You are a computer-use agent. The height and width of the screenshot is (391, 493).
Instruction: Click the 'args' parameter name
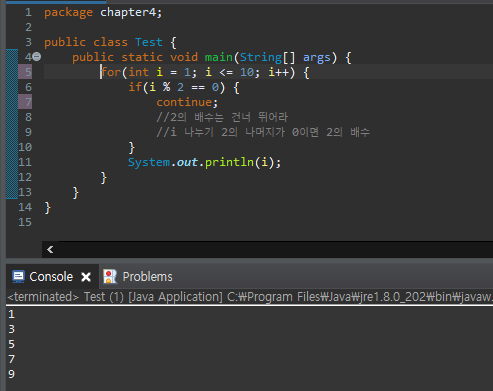[x=317, y=57]
